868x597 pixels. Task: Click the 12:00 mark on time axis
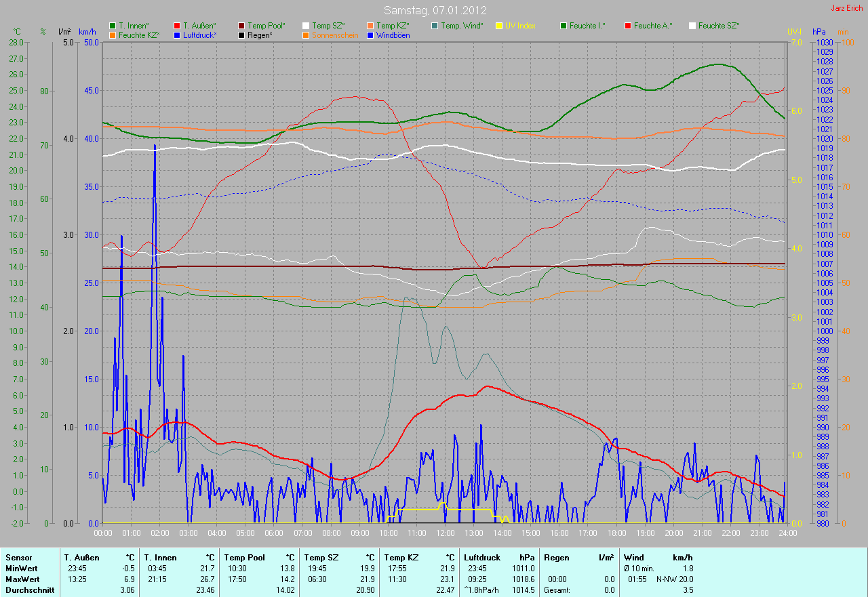pyautogui.click(x=445, y=533)
